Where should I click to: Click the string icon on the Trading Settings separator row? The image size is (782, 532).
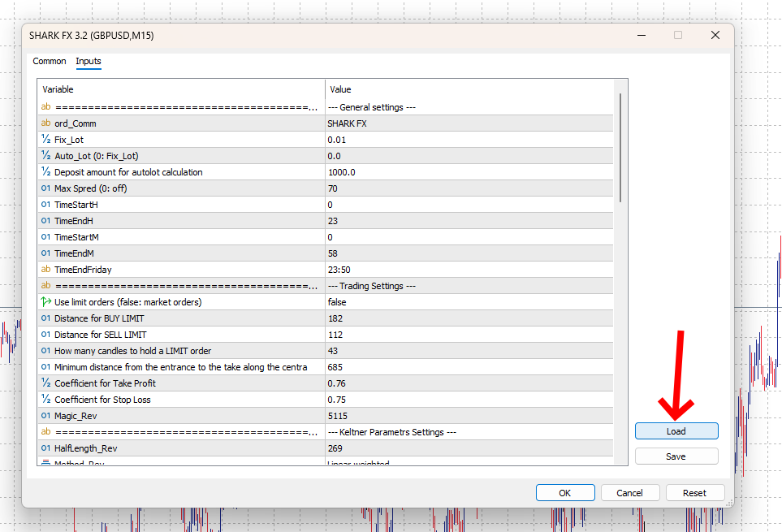coord(46,285)
